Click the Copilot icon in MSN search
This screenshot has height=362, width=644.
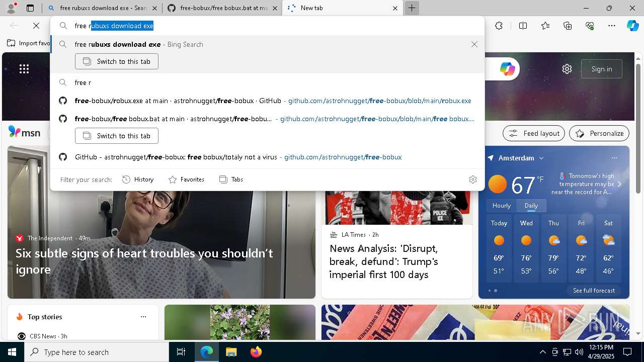(507, 69)
